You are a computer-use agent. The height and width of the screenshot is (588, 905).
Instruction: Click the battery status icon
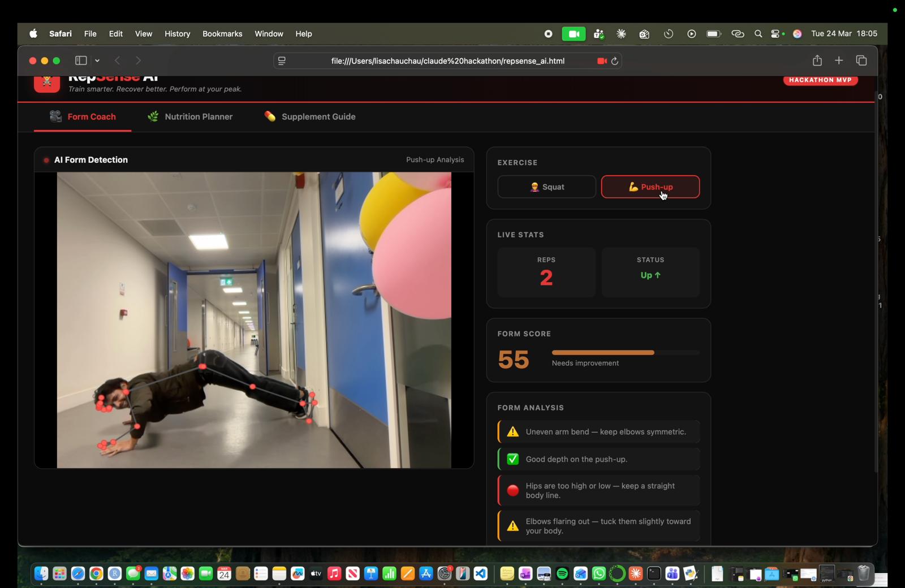pyautogui.click(x=714, y=34)
